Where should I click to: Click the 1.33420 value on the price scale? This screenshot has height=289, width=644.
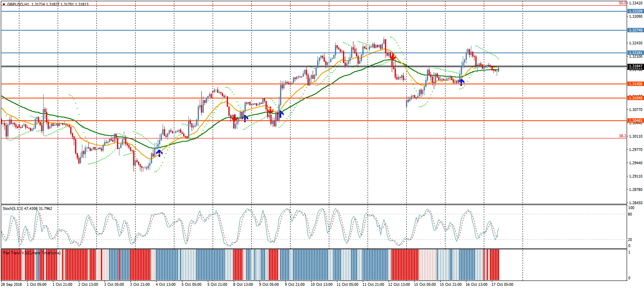[x=635, y=3]
